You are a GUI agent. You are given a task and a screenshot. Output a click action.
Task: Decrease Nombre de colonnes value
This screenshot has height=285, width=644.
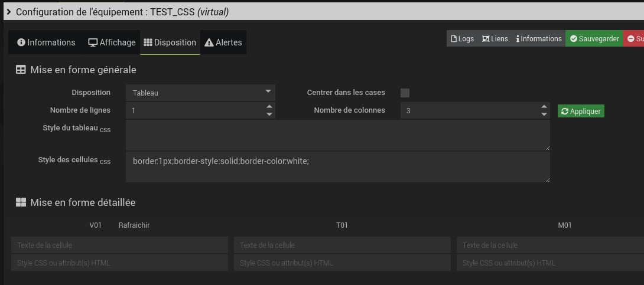pyautogui.click(x=544, y=114)
